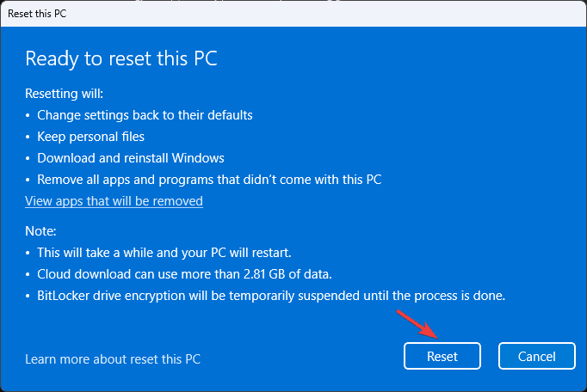The width and height of the screenshot is (587, 392).
Task: Click the bullet before Keep personal files
Action: point(28,137)
